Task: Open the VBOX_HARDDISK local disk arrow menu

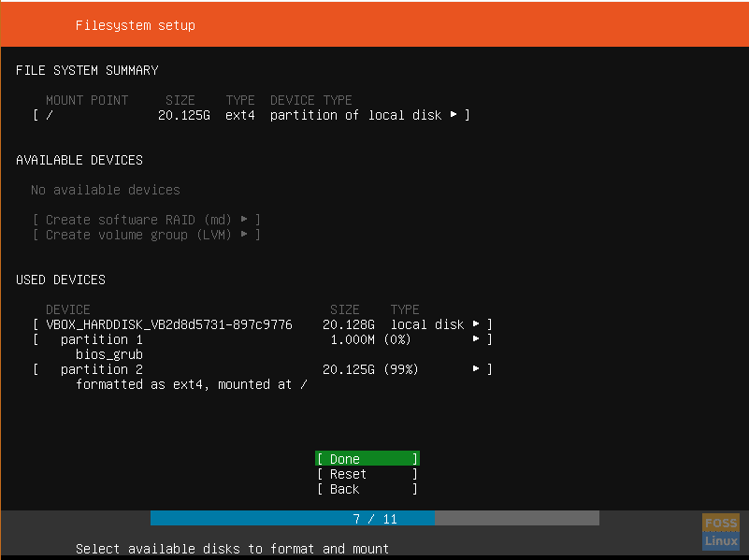Action: click(x=476, y=323)
